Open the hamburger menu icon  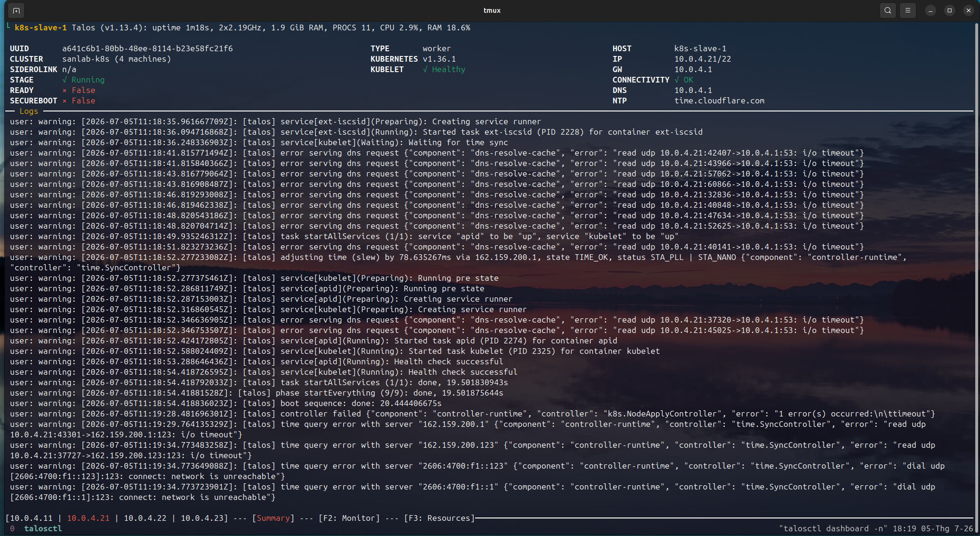907,10
